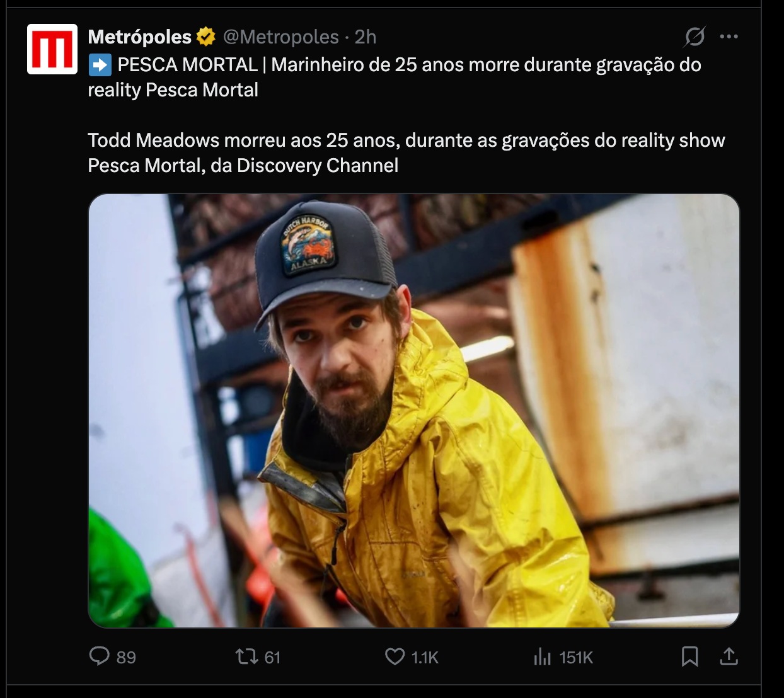Like the post with the heart icon
Screen dimensions: 784x698
point(395,657)
